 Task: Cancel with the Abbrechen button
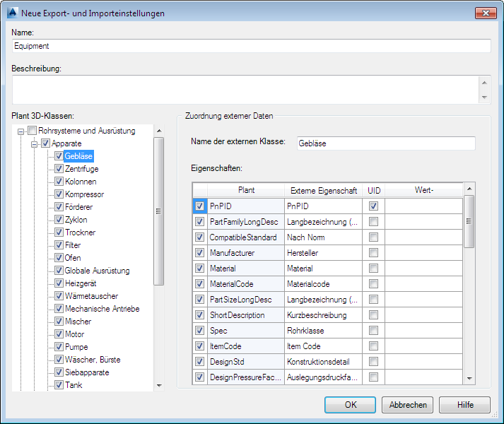tap(407, 405)
